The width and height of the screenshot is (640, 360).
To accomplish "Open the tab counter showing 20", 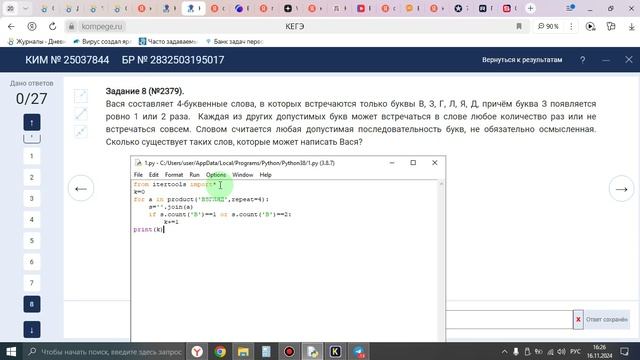I will pyautogui.click(x=10, y=8).
